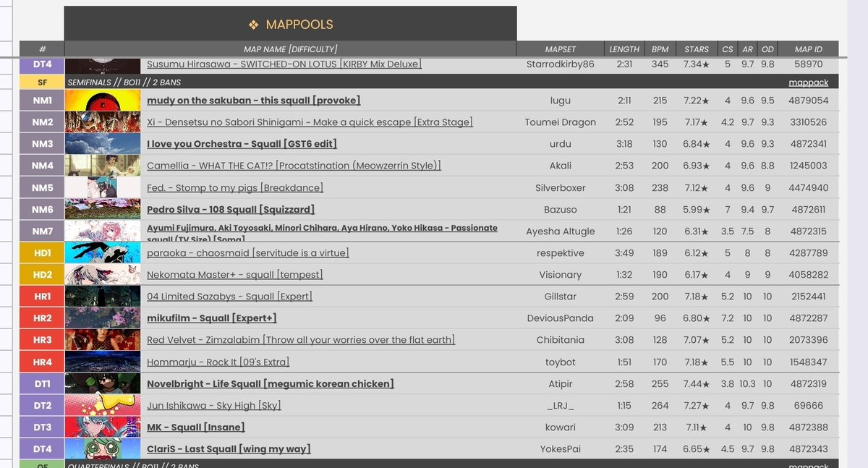This screenshot has height=468, width=868.
Task: Select the LENGTH column header
Action: click(624, 49)
